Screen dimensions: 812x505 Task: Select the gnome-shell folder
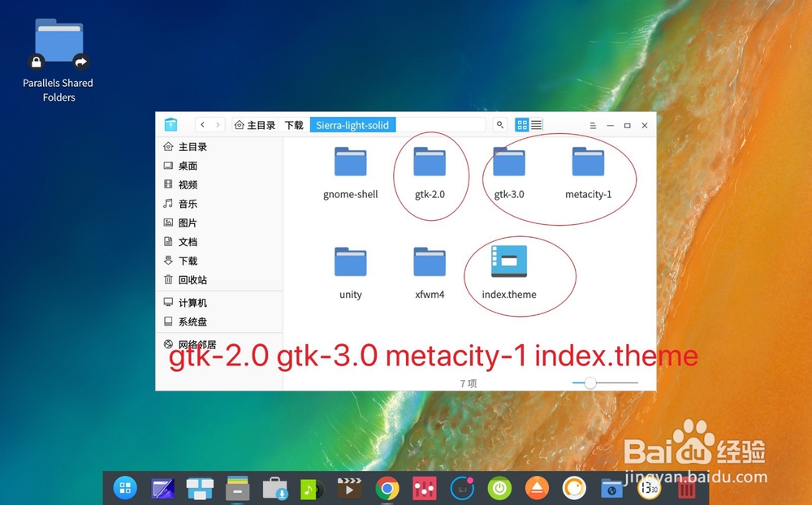(350, 162)
